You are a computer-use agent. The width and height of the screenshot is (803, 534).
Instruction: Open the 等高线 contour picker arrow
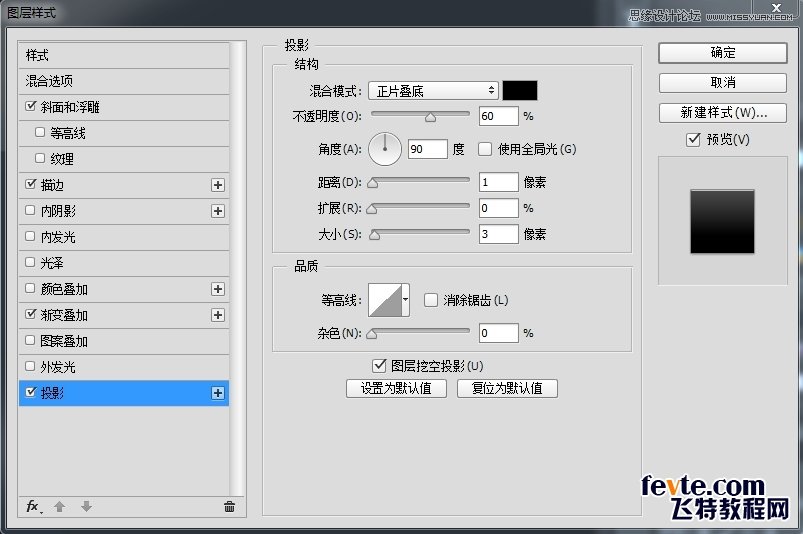[406, 300]
